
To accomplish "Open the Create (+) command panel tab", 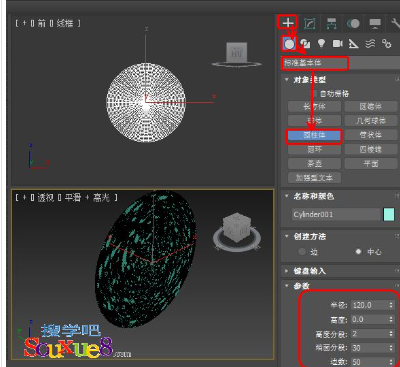I will pos(288,23).
